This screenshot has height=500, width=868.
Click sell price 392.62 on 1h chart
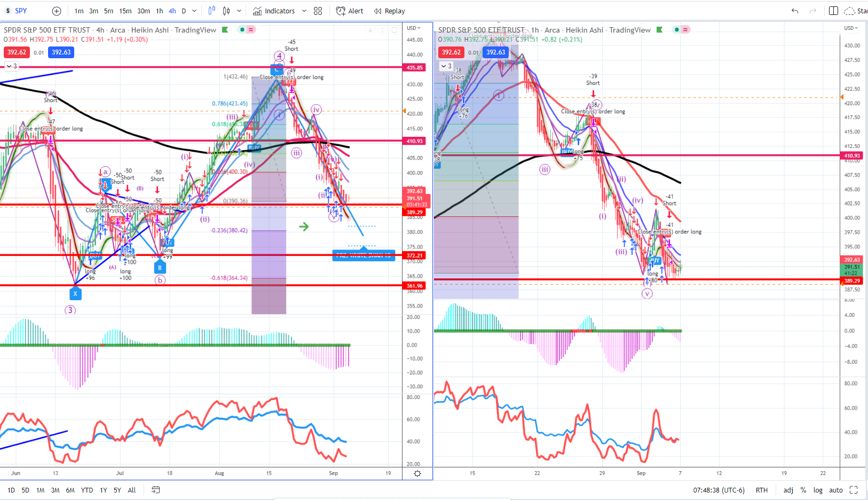click(x=451, y=52)
